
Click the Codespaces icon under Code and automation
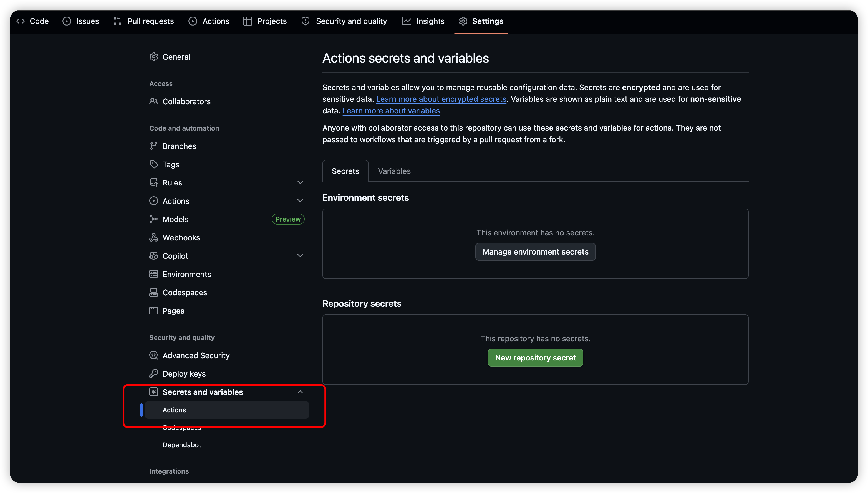(153, 292)
